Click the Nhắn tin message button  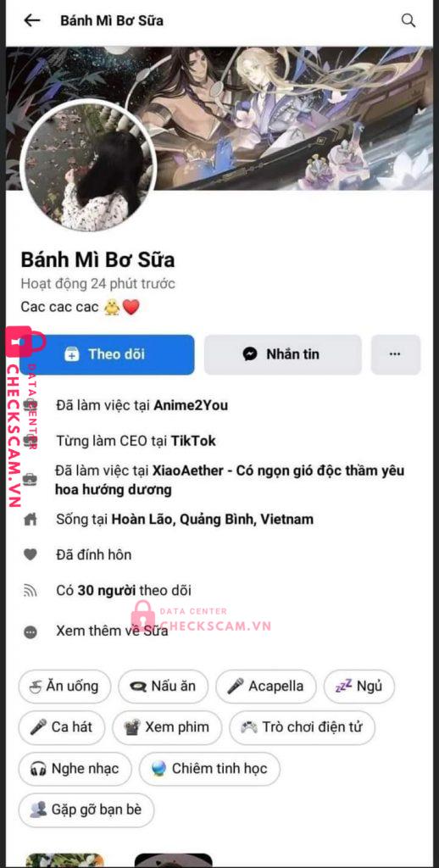(x=283, y=355)
